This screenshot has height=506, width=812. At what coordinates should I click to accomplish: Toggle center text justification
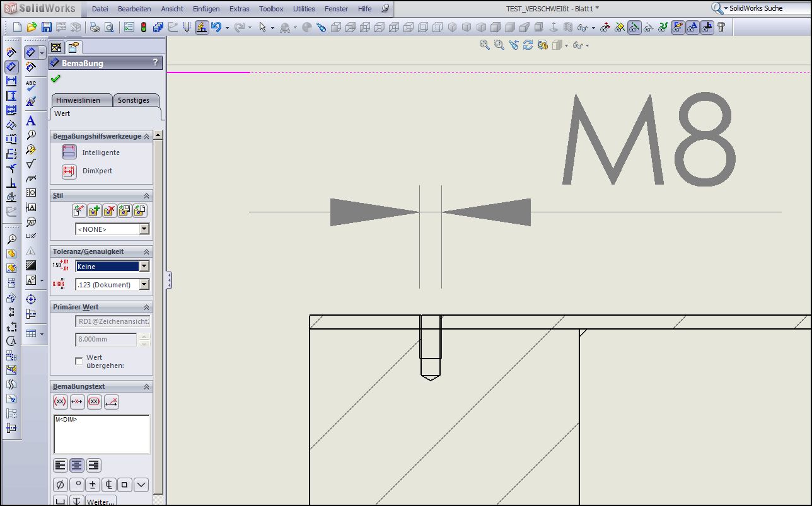click(77, 465)
